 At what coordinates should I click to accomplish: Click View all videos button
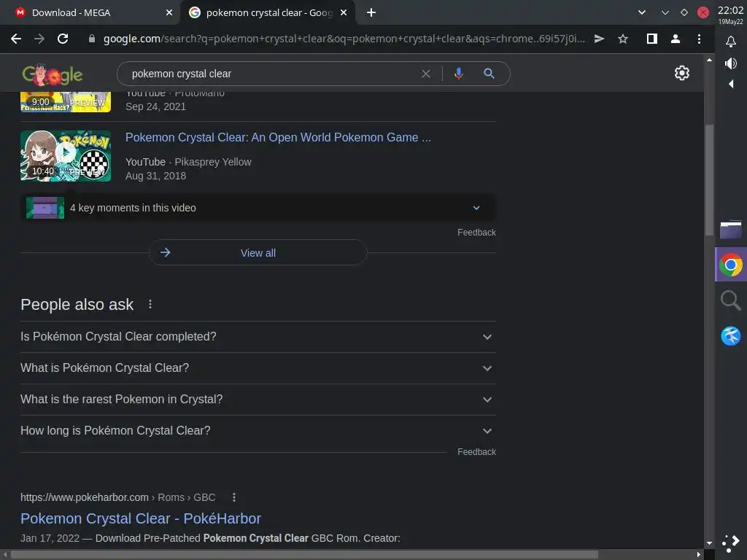point(258,252)
